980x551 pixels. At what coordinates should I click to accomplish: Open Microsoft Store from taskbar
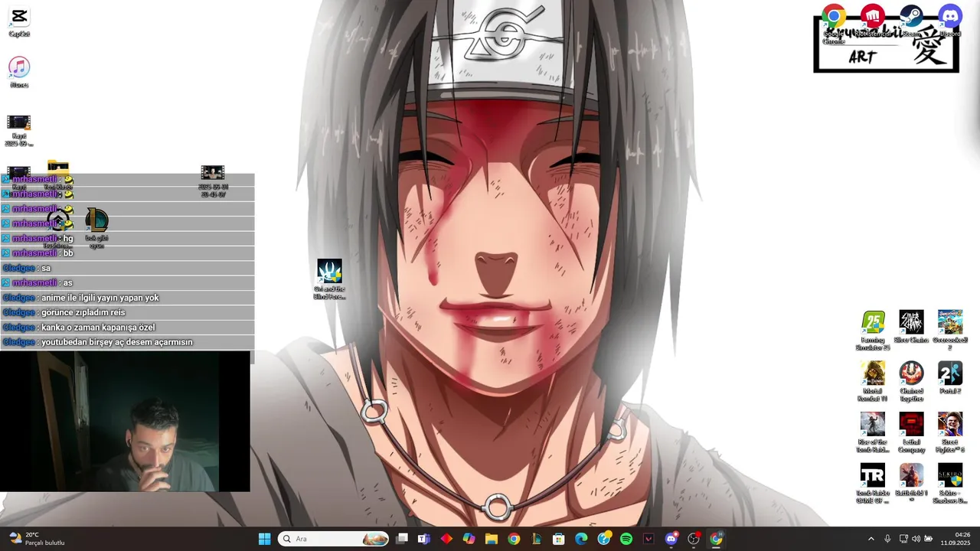(x=559, y=539)
